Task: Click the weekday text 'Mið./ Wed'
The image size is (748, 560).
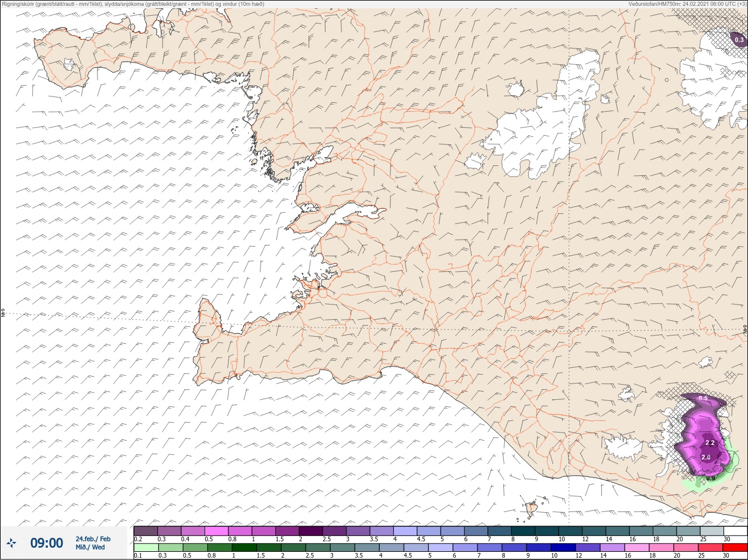Action: click(90, 548)
